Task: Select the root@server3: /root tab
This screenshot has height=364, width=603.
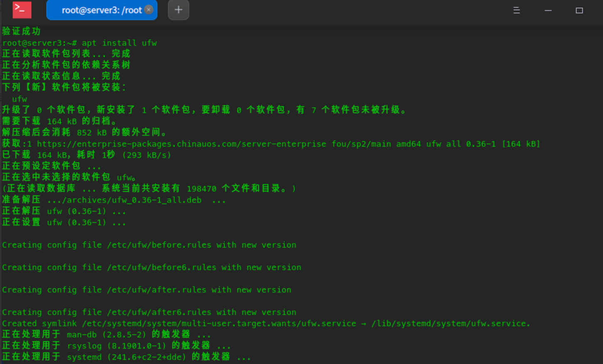Action: coord(101,10)
